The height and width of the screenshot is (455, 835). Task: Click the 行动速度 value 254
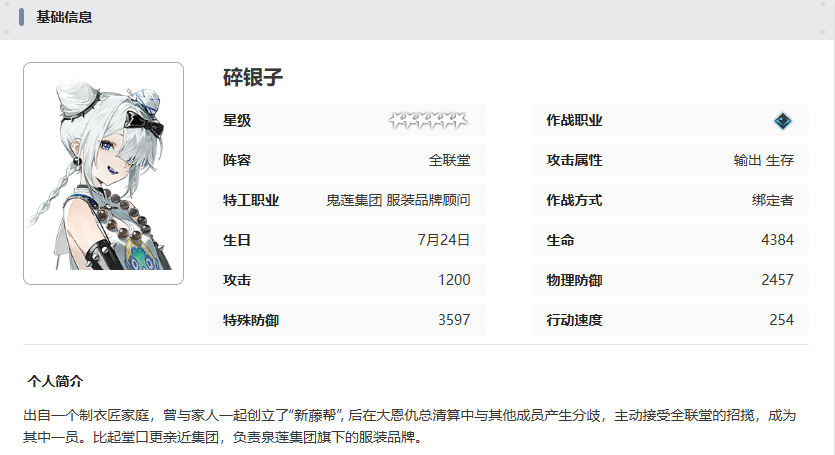tap(781, 320)
